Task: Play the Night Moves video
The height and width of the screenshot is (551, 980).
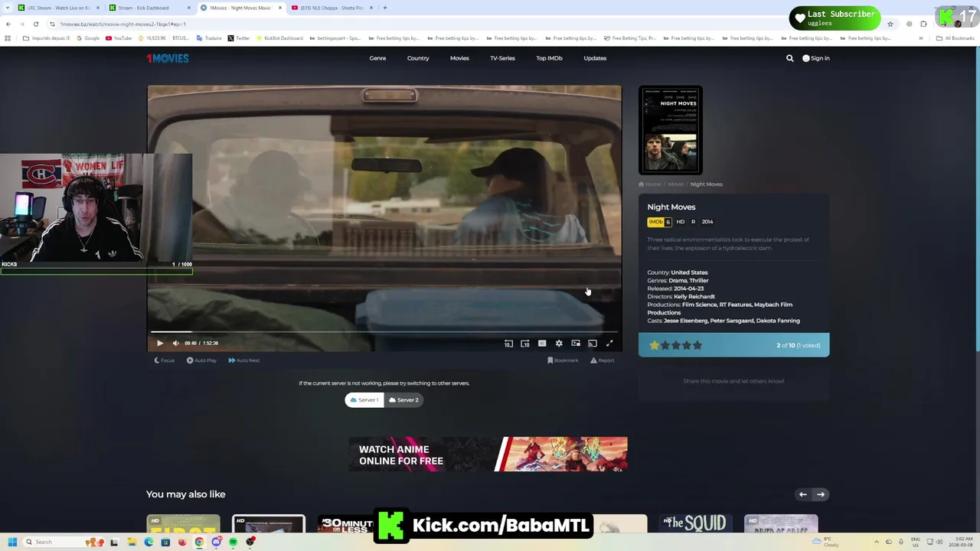Action: (x=160, y=344)
